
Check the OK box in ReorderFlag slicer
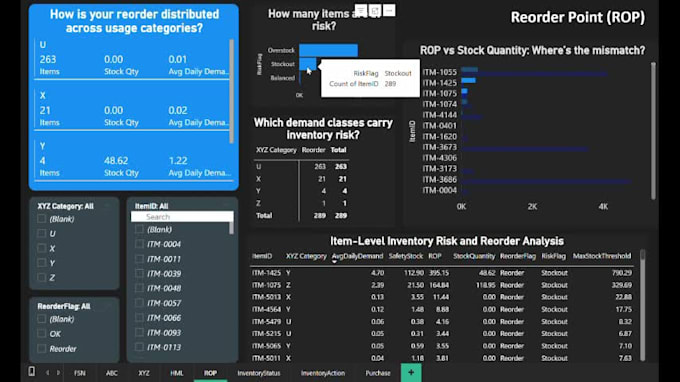pos(42,334)
